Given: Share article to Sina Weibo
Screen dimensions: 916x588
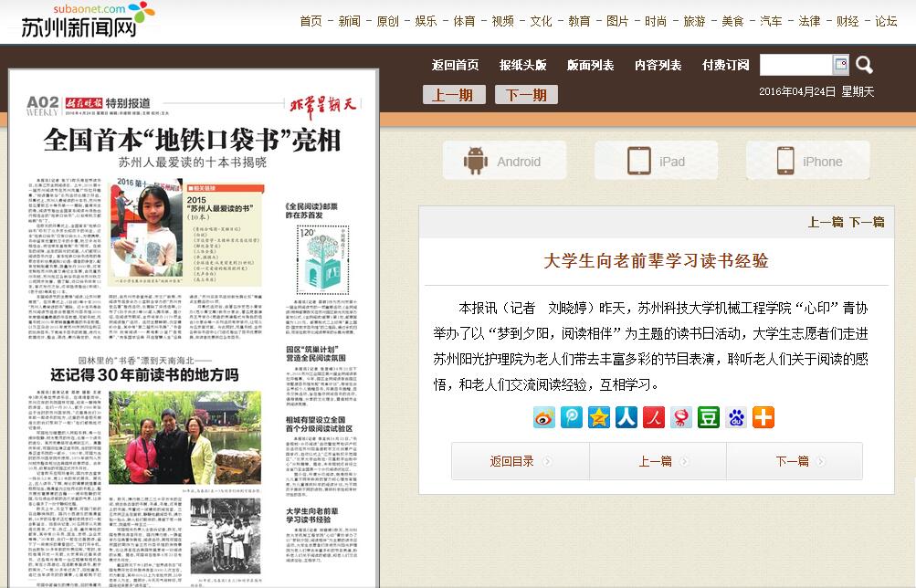Looking at the screenshot, I should 544,417.
